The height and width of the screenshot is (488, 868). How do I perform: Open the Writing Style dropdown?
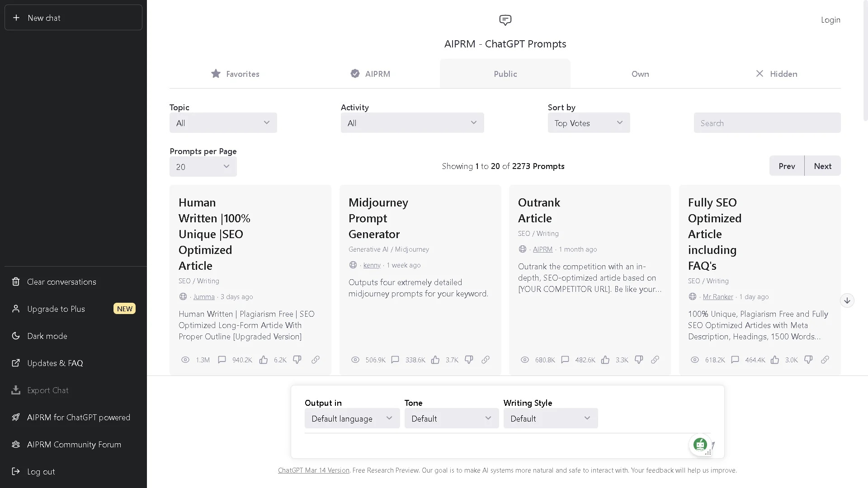(x=551, y=418)
